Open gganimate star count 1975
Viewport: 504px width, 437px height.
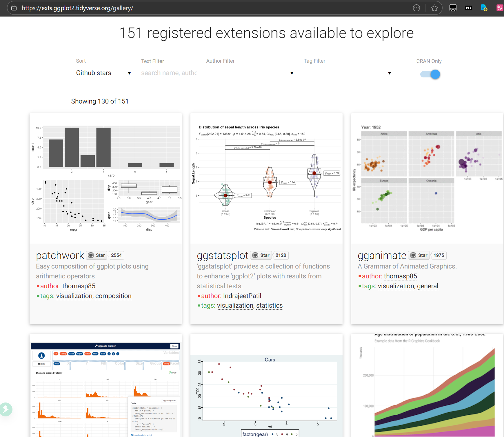tap(439, 255)
